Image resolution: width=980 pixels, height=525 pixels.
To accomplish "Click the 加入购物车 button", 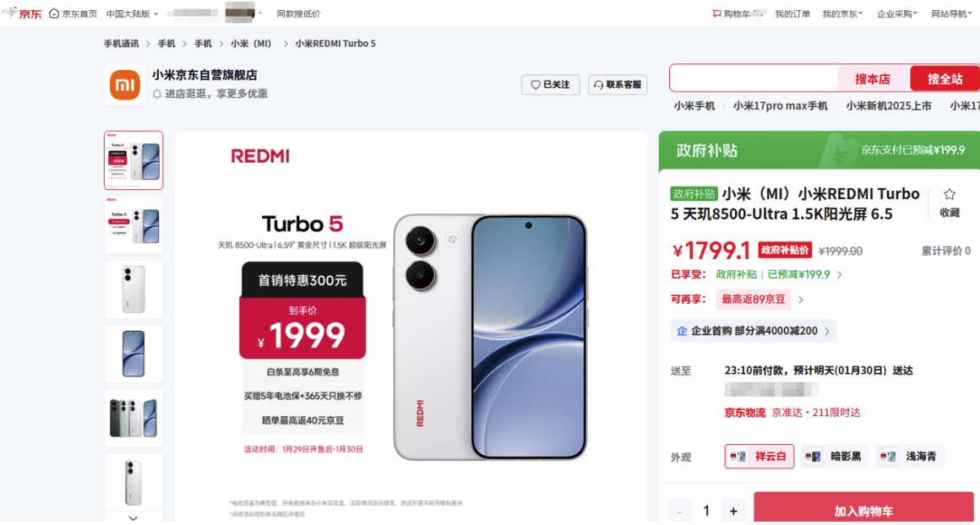I will click(863, 509).
